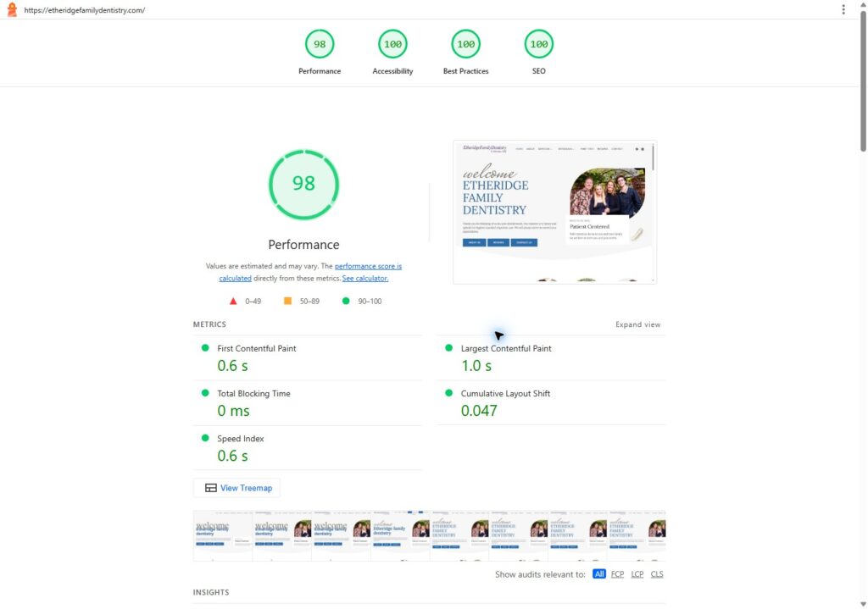The width and height of the screenshot is (868, 609).
Task: Jump to Performance score gauge at top
Action: coord(320,53)
